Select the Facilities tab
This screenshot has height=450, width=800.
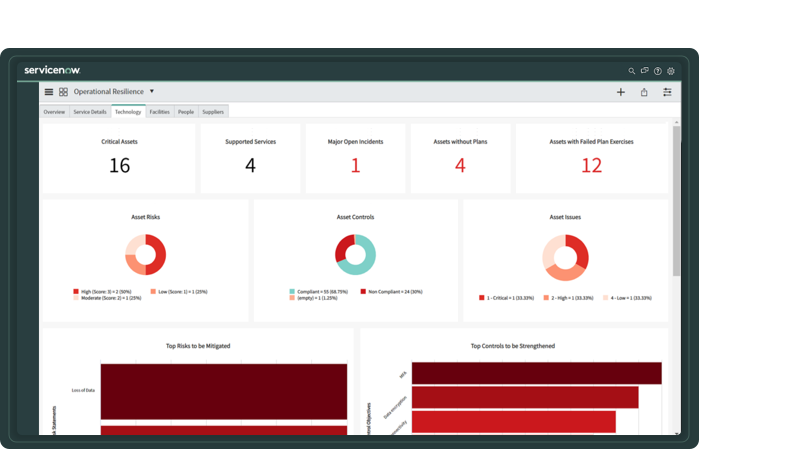coord(160,112)
